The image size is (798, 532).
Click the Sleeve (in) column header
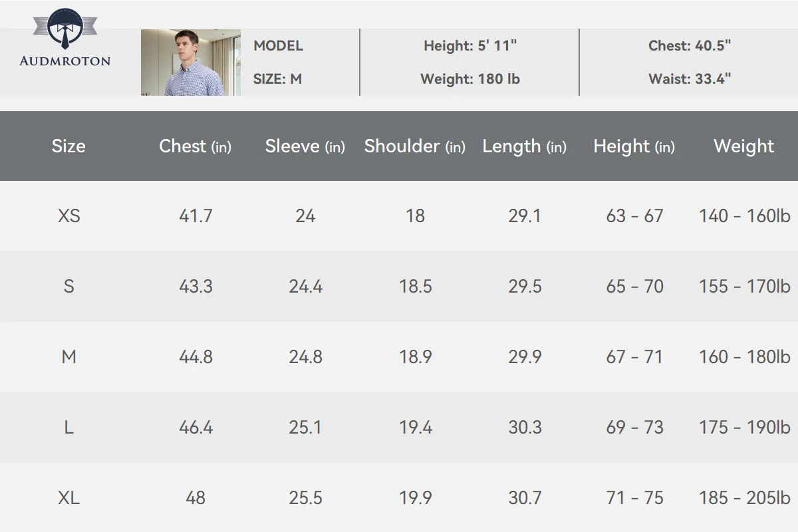[x=305, y=146]
